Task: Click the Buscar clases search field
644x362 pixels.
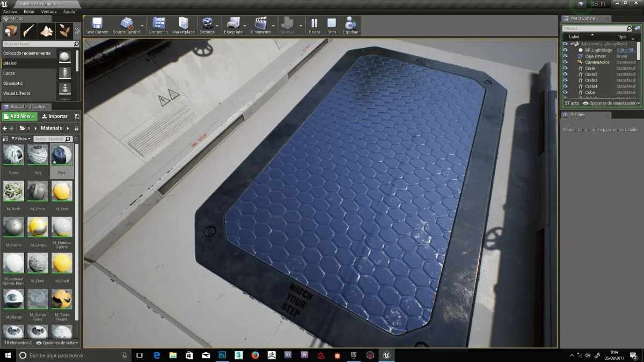Action: pyautogui.click(x=41, y=44)
